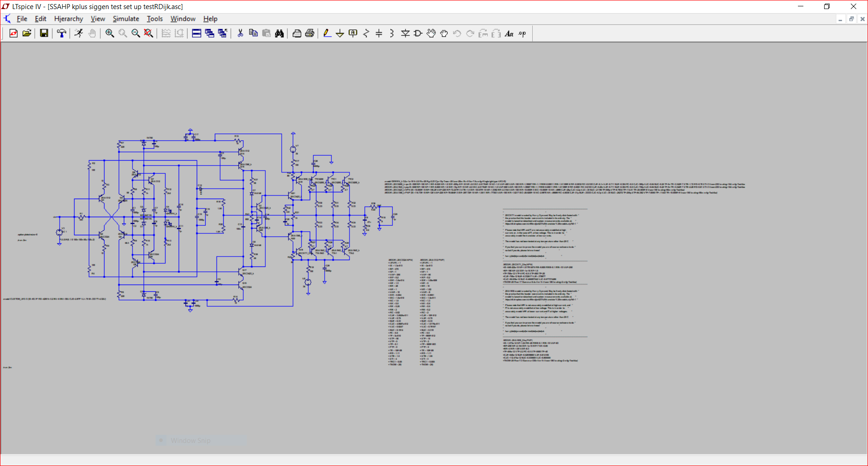
Task: Tile windows horizontally
Action: (x=197, y=33)
